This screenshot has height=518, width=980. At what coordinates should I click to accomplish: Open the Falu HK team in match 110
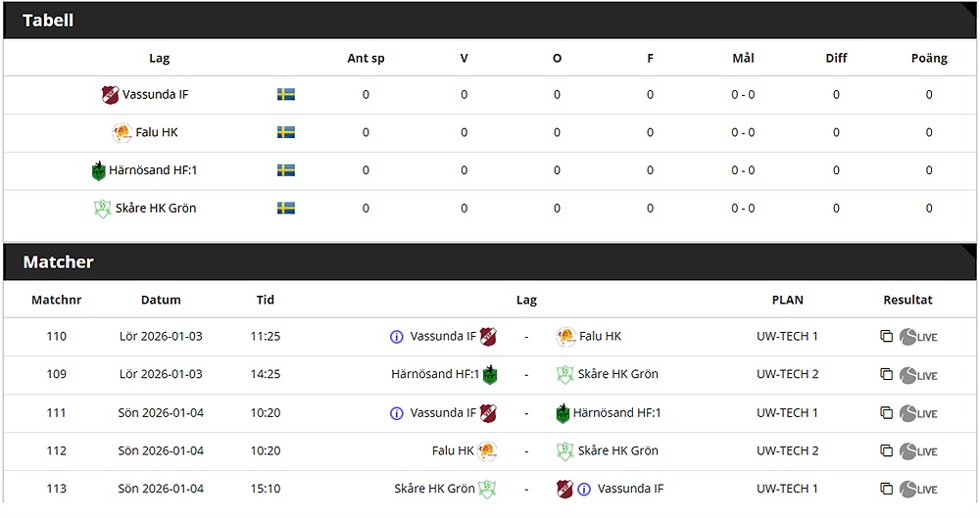point(600,337)
